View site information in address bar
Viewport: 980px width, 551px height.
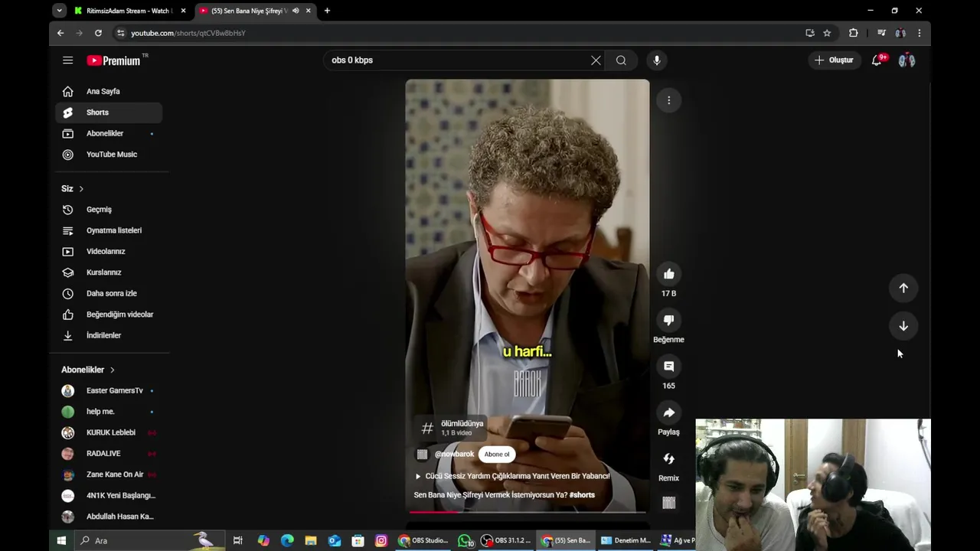pyautogui.click(x=120, y=33)
